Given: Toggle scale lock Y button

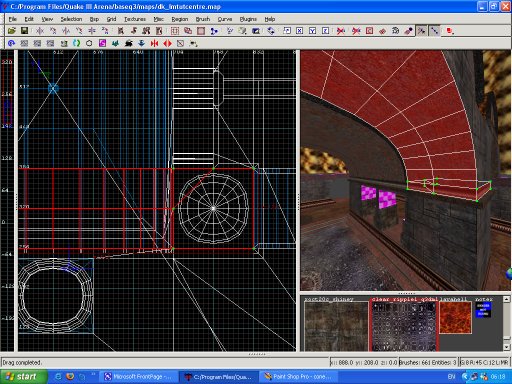Looking at the screenshot, I should click(x=313, y=31).
